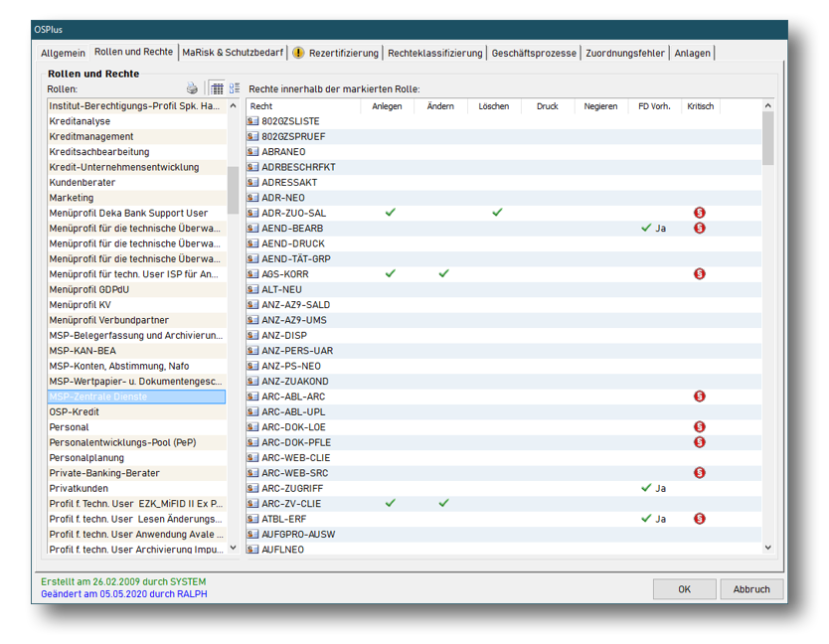
Task: Click the rights icon next to ABRANEO
Action: pos(253,152)
